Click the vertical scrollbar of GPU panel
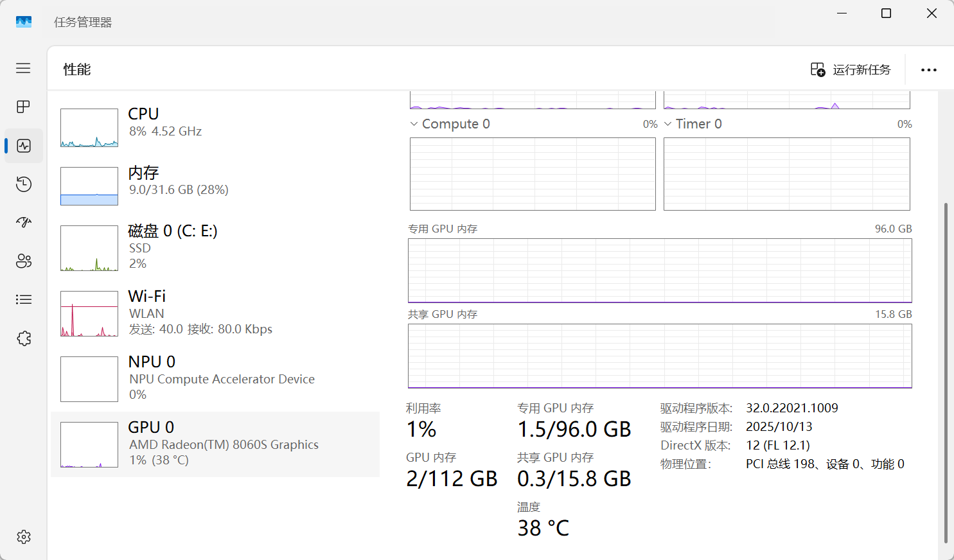954x560 pixels. click(945, 372)
